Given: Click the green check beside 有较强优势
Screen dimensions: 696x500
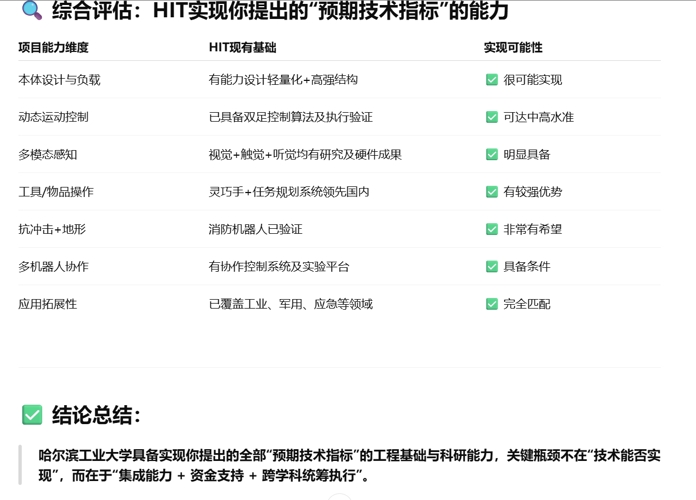Looking at the screenshot, I should (x=492, y=192).
